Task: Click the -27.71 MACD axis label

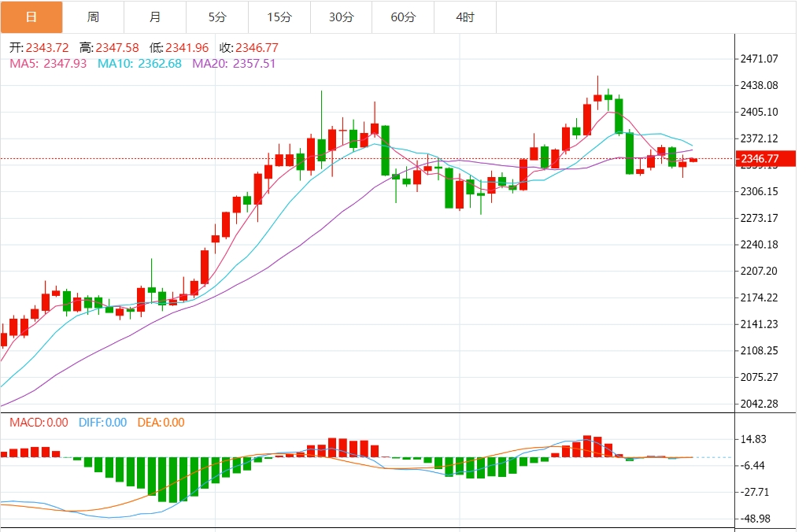Action: point(755,493)
